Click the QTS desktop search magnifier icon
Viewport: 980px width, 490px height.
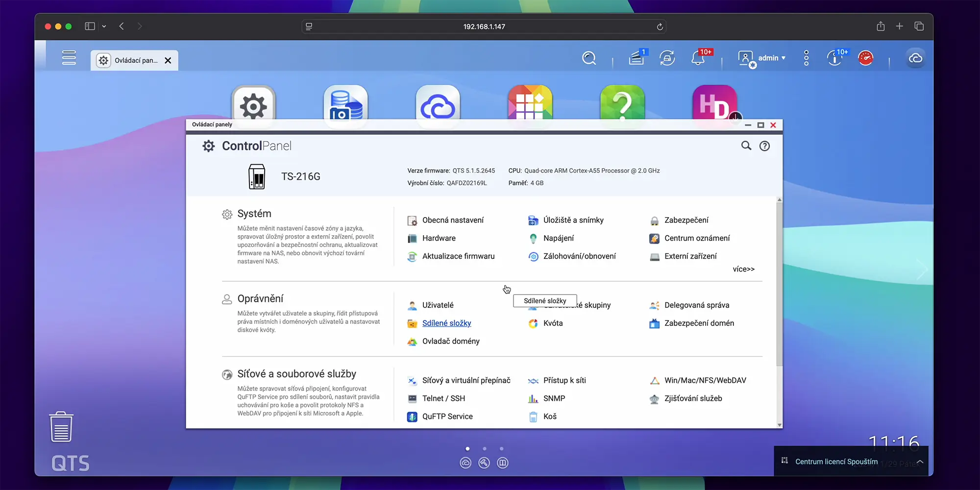(x=589, y=58)
